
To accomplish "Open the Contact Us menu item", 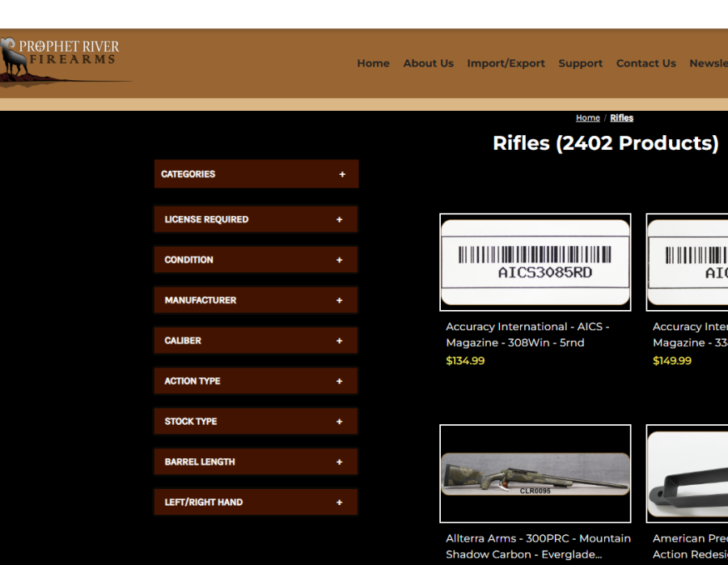I will coord(645,63).
